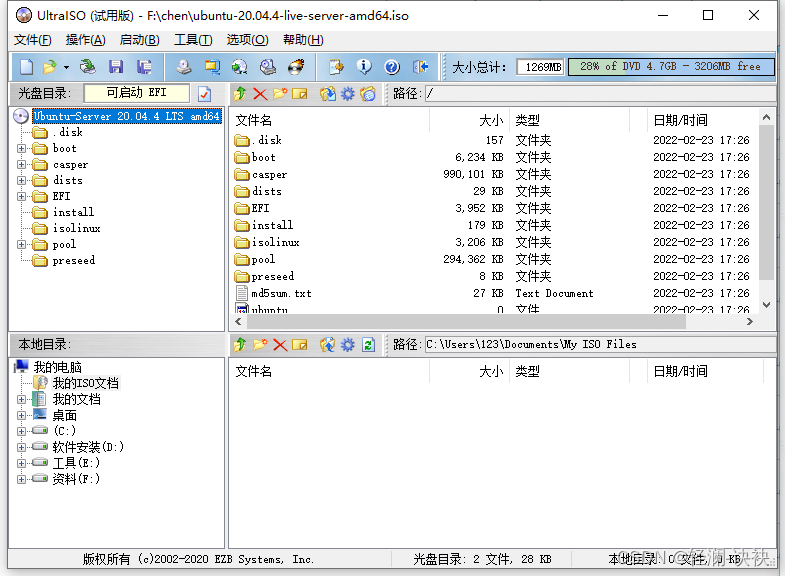The image size is (785, 576).
Task: Expand 软件安装(D:) drive node
Action: (x=21, y=447)
